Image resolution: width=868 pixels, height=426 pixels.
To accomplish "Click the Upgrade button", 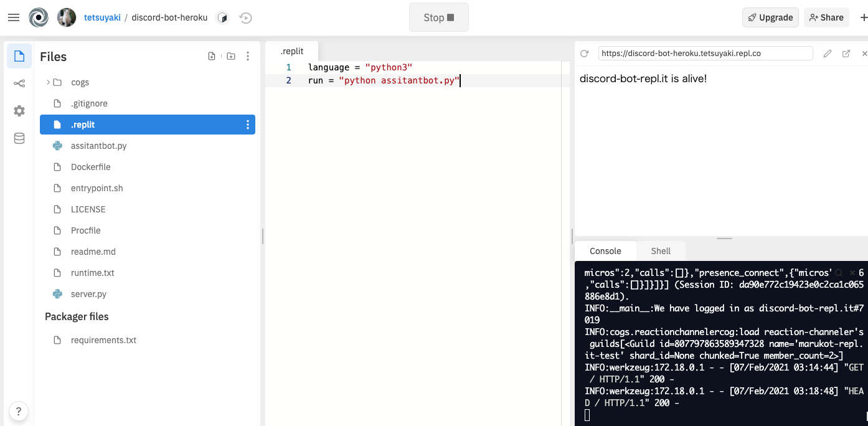I will [x=770, y=17].
